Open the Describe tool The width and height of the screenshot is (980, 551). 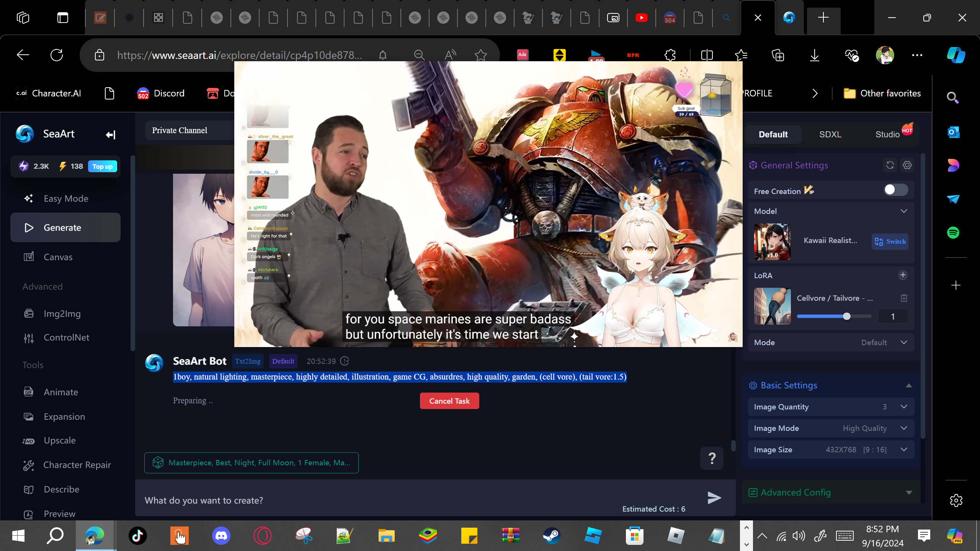point(65,489)
